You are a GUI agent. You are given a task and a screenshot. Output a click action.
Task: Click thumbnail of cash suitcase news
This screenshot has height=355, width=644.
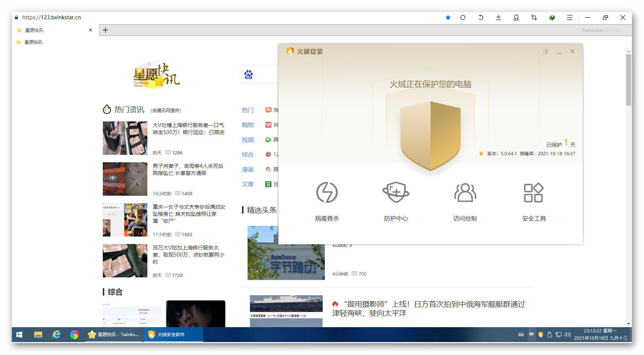coord(125,138)
